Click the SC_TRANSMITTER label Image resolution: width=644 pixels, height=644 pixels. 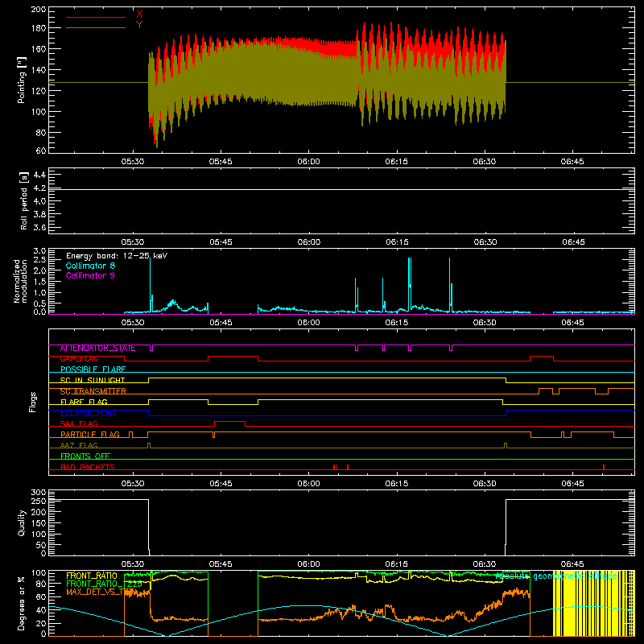point(93,391)
